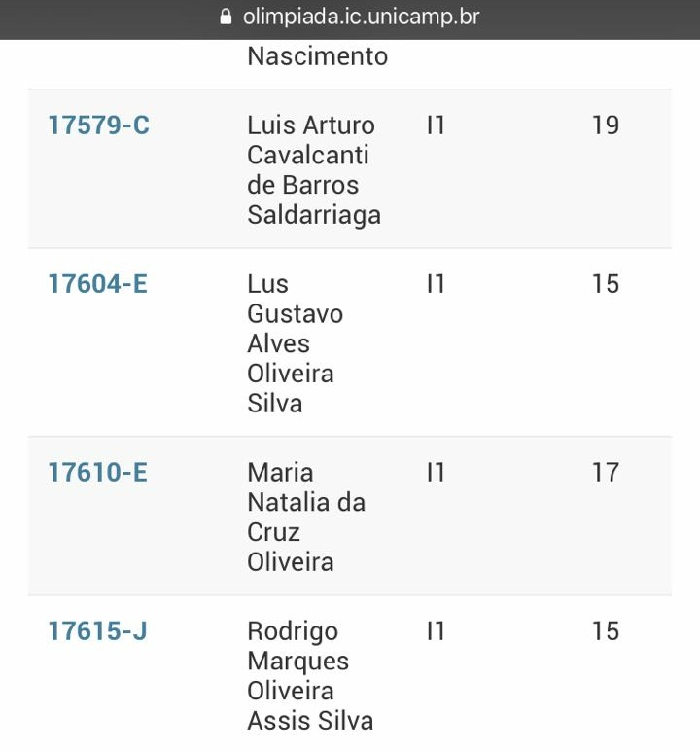Tap the score 15 for Rodrigo Marques
Screen dimensions: 700x751
tap(605, 631)
